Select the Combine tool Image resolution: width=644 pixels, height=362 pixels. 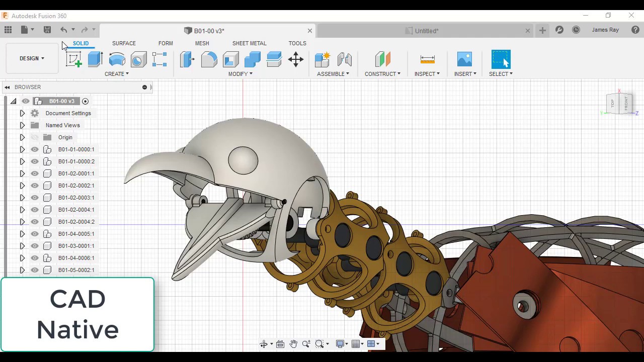pos(252,59)
